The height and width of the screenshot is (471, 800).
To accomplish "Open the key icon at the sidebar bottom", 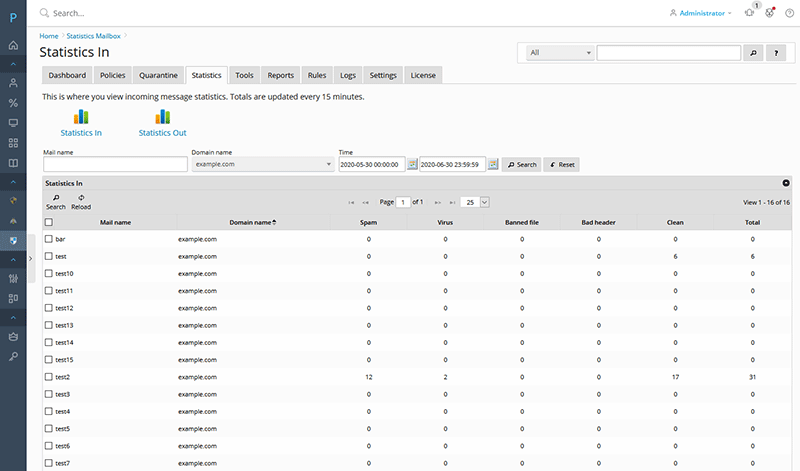I will pos(13,356).
